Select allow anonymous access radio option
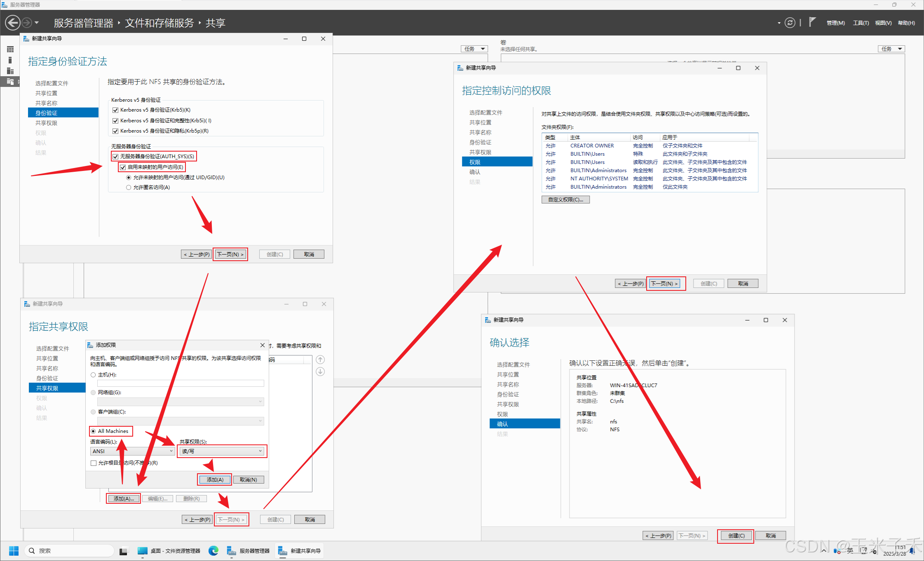Screen dimensions: 924x561 (129, 187)
